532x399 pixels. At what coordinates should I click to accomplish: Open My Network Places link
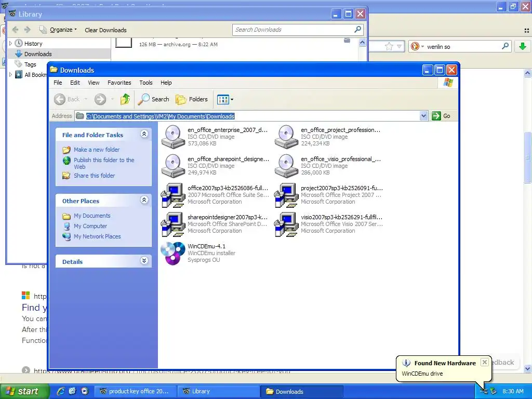[97, 236]
